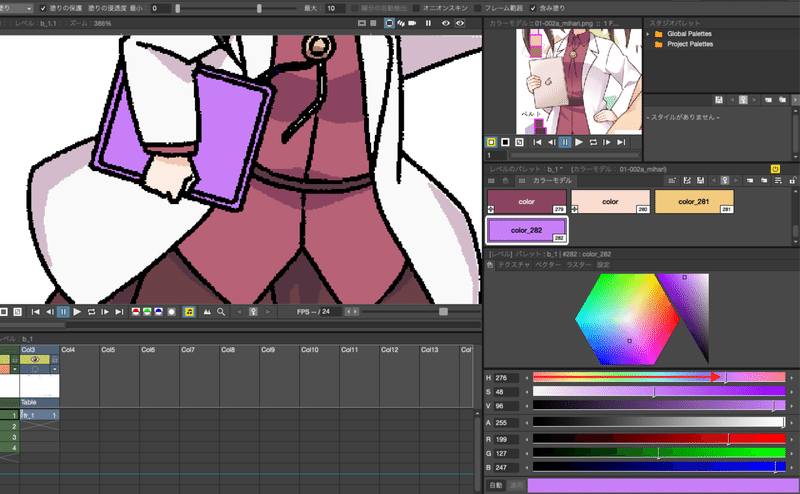Screen dimensions: 800x494
Task: Click the hue slider track
Action: pyautogui.click(x=659, y=377)
